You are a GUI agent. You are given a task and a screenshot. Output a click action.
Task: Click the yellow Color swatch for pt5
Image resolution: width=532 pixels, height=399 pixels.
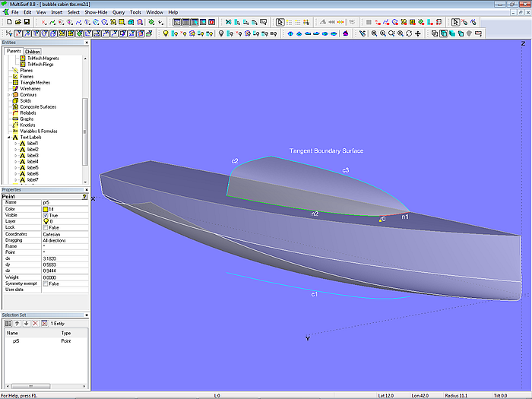46,209
